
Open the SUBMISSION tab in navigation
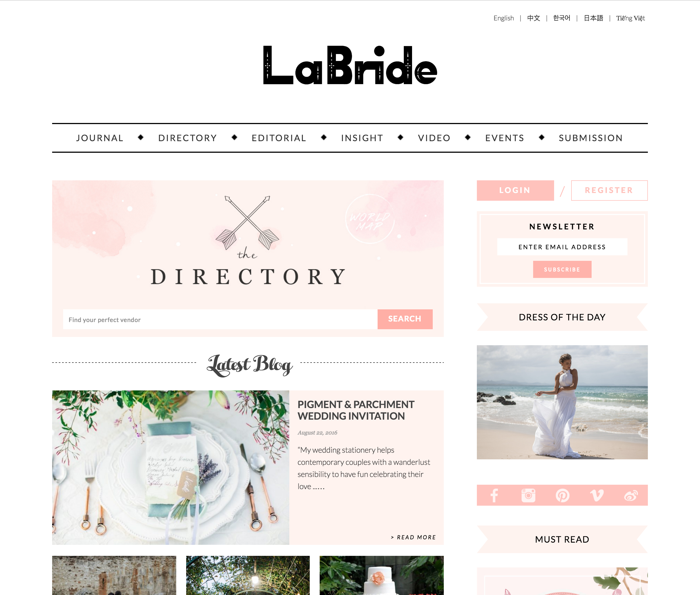pyautogui.click(x=590, y=138)
